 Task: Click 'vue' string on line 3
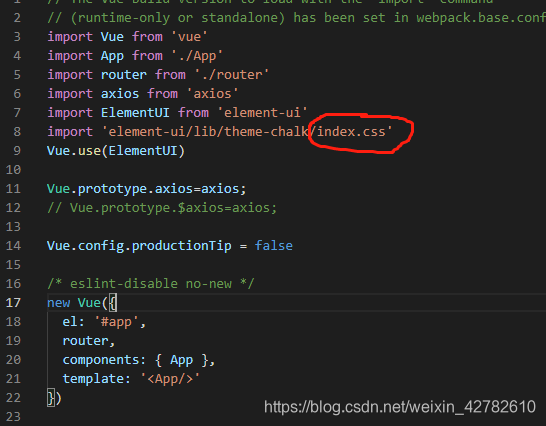tap(190, 37)
